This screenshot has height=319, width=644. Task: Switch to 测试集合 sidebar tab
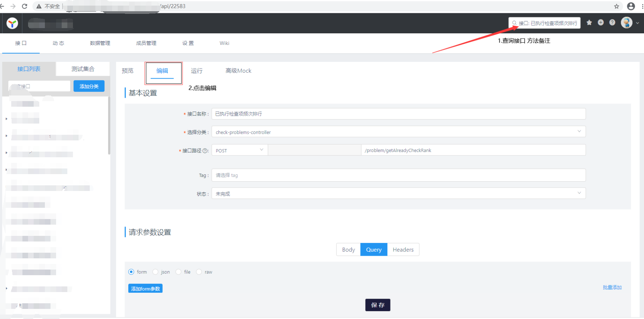coord(83,69)
